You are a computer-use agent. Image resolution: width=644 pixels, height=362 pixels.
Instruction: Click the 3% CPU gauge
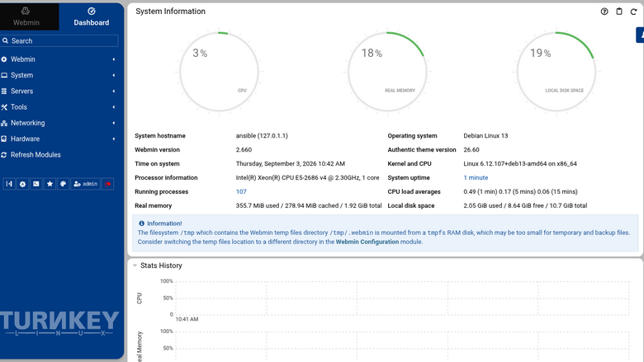click(x=220, y=72)
